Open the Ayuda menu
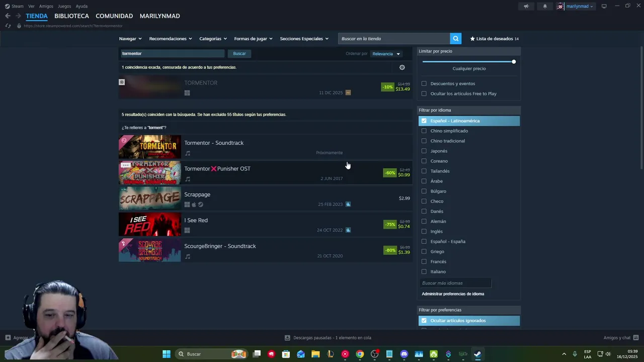 [x=82, y=6]
